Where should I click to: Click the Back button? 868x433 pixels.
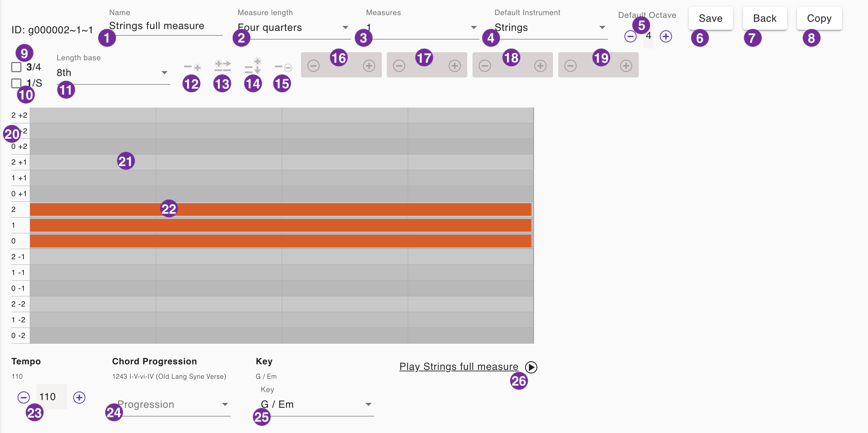tap(765, 19)
